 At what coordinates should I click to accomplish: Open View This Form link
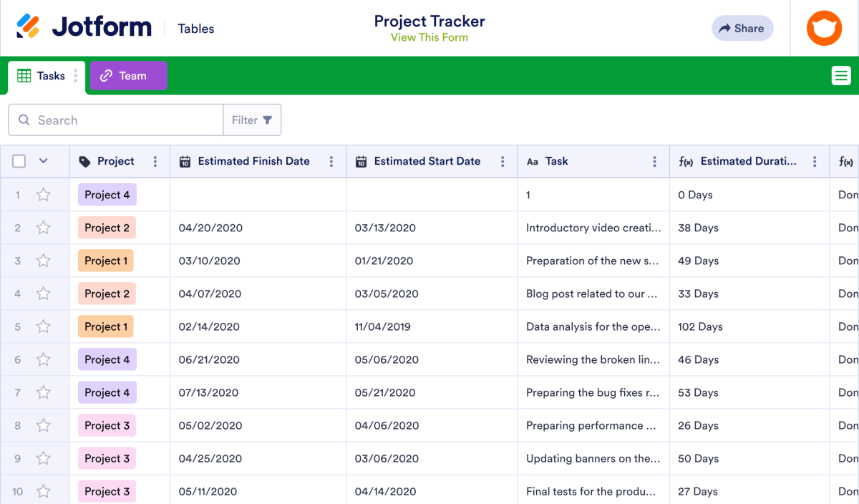point(429,37)
